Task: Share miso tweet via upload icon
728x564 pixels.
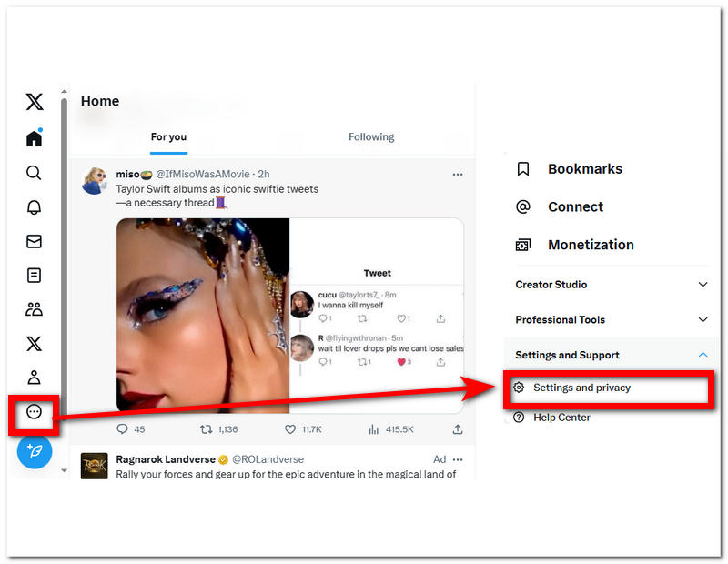Action: pyautogui.click(x=458, y=429)
